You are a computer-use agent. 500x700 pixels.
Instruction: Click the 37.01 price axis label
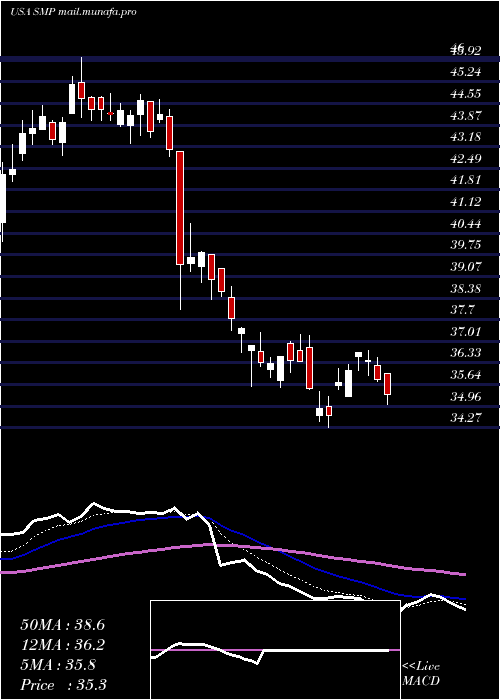[466, 331]
